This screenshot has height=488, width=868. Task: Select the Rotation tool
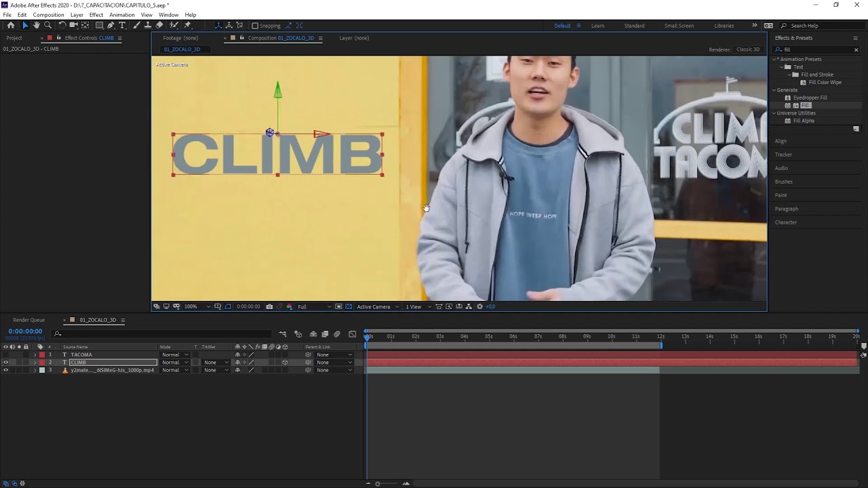(62, 25)
